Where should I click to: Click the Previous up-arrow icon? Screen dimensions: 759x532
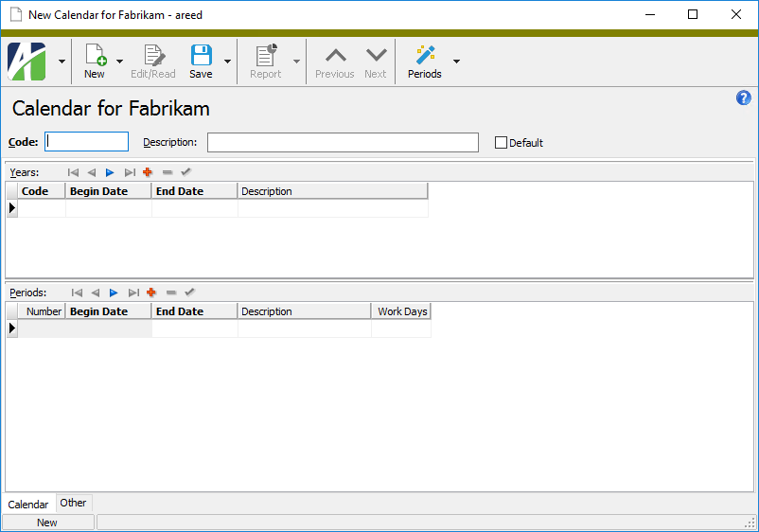coord(335,55)
